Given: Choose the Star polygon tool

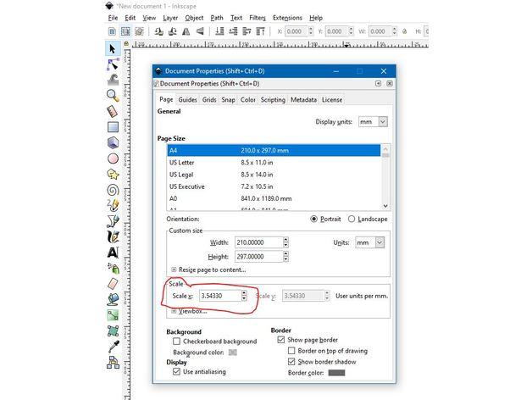Looking at the screenshot, I should 113,174.
